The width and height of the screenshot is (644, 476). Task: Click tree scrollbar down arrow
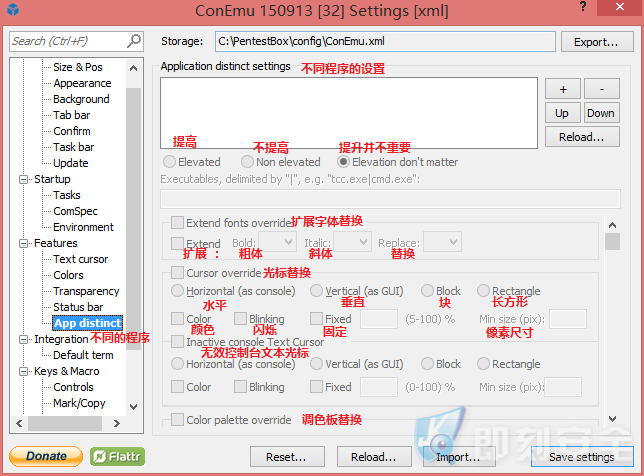[x=133, y=407]
